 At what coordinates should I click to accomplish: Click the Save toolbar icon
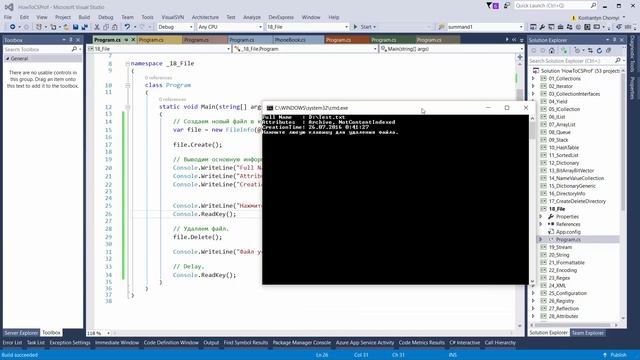tap(76, 27)
